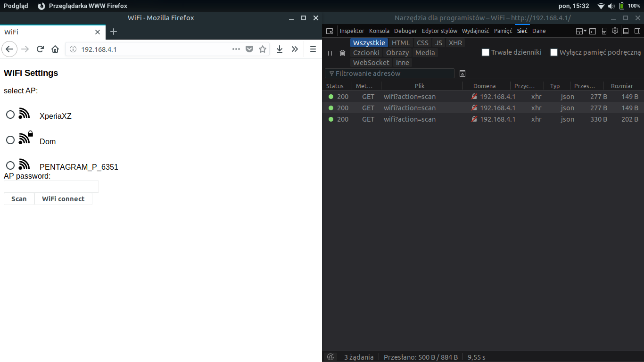Open page actions three-dots menu
This screenshot has width=644, height=362.
(236, 49)
